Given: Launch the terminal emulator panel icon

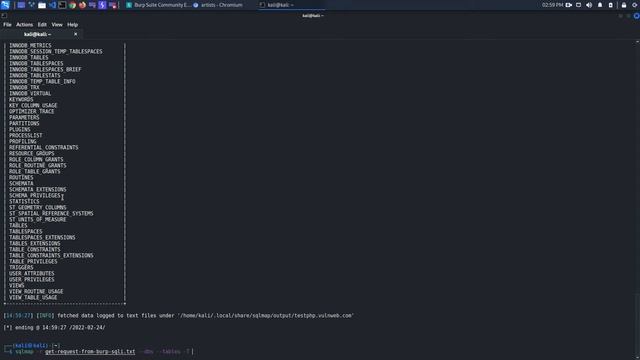Looking at the screenshot, I should (62, 5).
